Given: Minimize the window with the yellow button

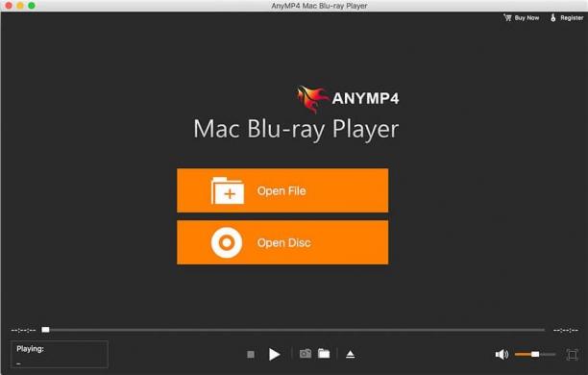Looking at the screenshot, I should click(x=20, y=6).
